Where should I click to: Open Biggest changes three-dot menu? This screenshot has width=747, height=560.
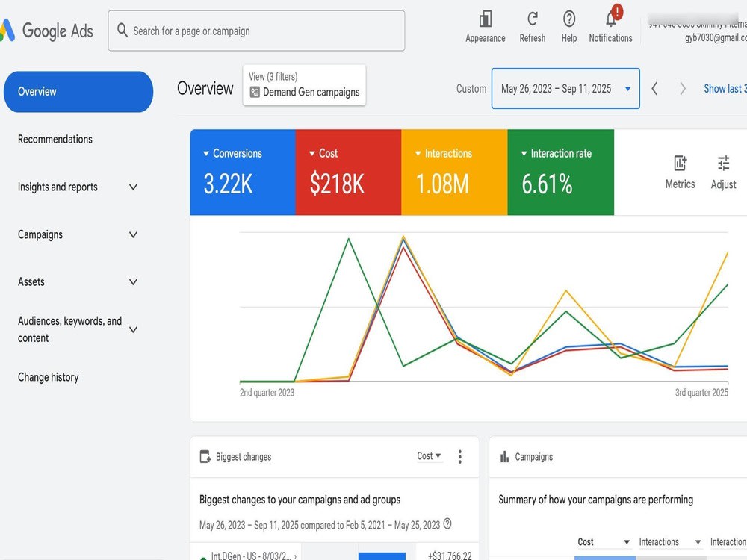[x=459, y=457]
